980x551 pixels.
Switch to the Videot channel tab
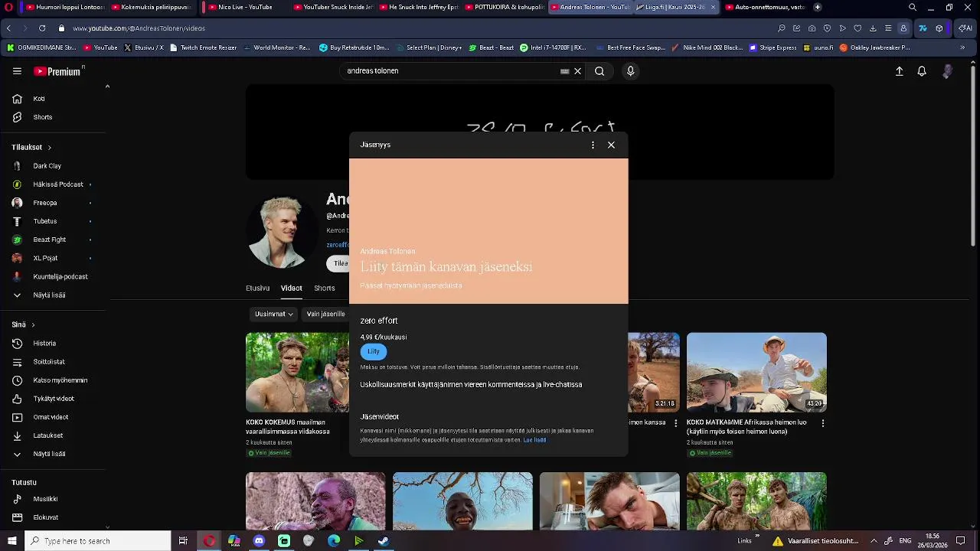[291, 289]
